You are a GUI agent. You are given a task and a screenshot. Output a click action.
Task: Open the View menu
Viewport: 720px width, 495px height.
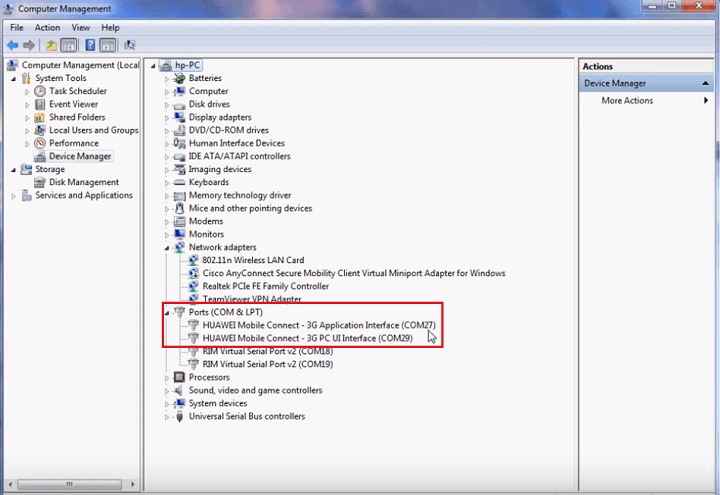coord(80,28)
